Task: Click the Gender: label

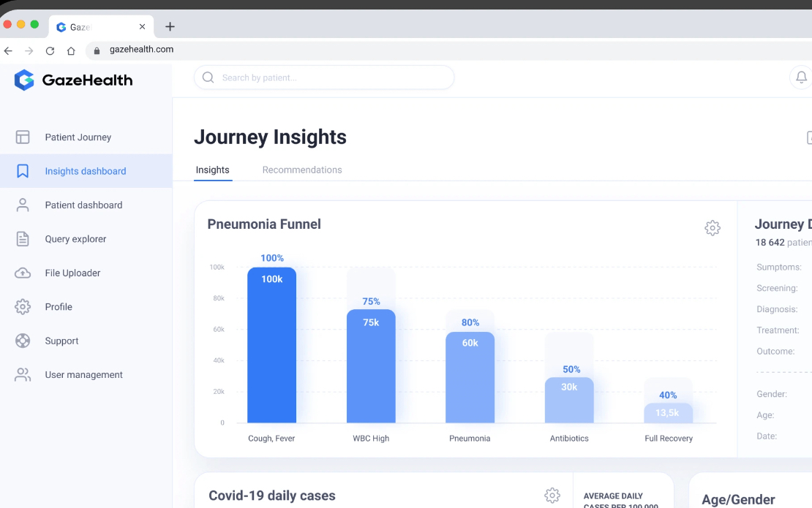Action: [772, 394]
